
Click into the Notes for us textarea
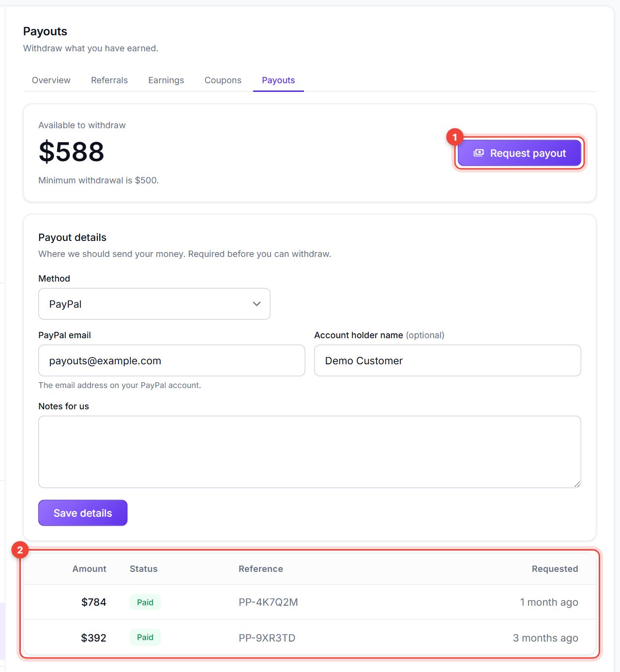coord(310,452)
